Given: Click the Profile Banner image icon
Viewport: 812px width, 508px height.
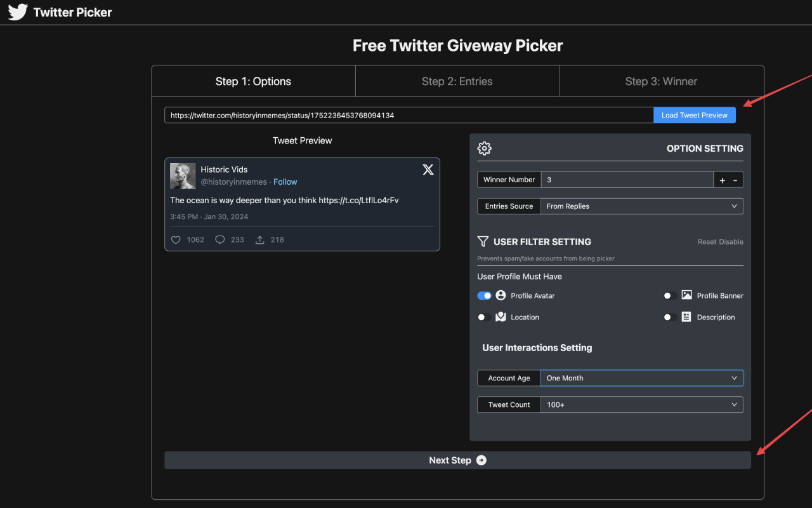Looking at the screenshot, I should (686, 295).
